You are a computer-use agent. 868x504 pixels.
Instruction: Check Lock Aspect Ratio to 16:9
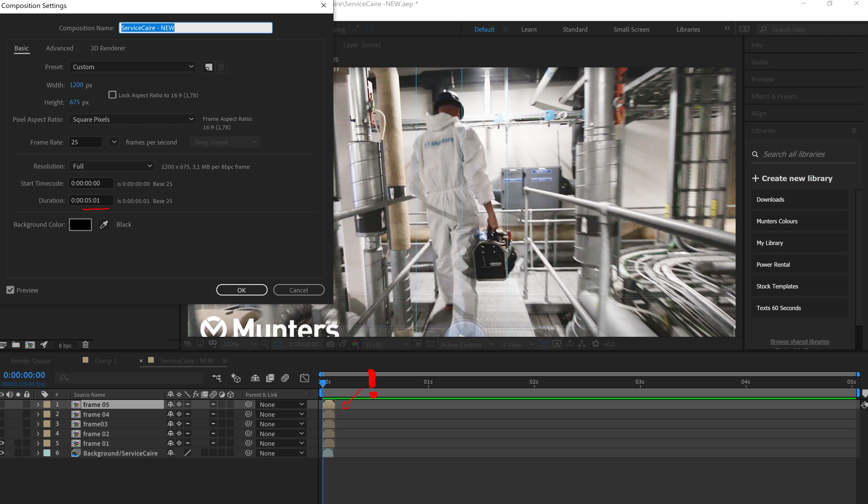pyautogui.click(x=112, y=95)
